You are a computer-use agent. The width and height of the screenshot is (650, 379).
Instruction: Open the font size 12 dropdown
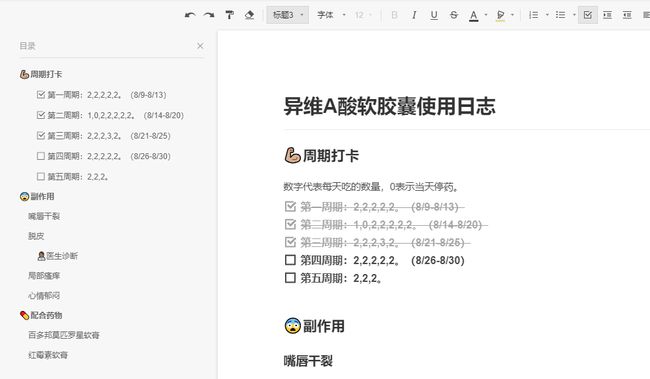(x=363, y=15)
